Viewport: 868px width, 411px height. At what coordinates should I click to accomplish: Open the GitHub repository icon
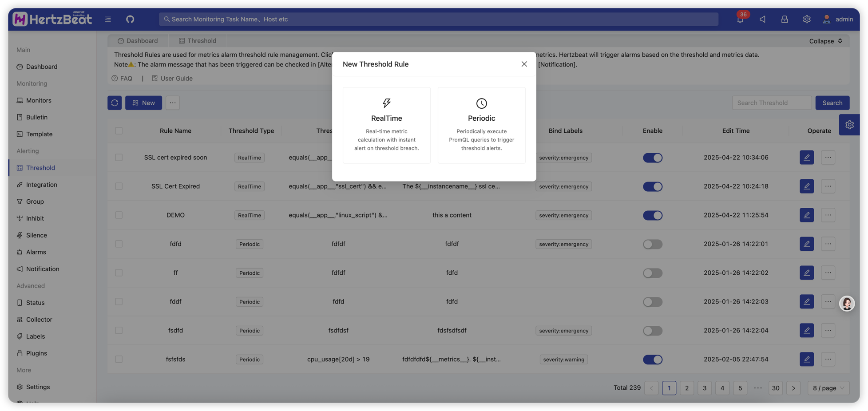click(x=130, y=19)
